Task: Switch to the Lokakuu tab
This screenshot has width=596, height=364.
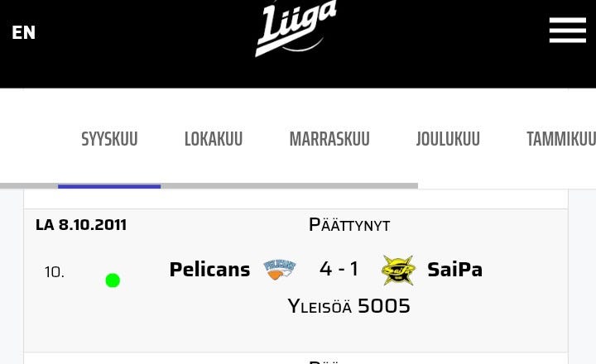Action: point(213,139)
